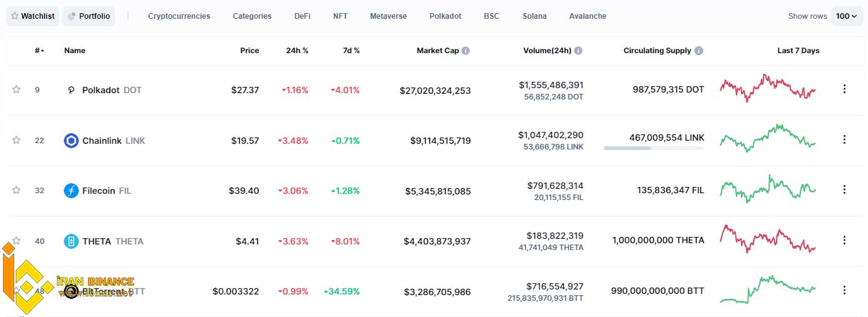Switch to Categories tab
The width and height of the screenshot is (868, 317).
252,16
